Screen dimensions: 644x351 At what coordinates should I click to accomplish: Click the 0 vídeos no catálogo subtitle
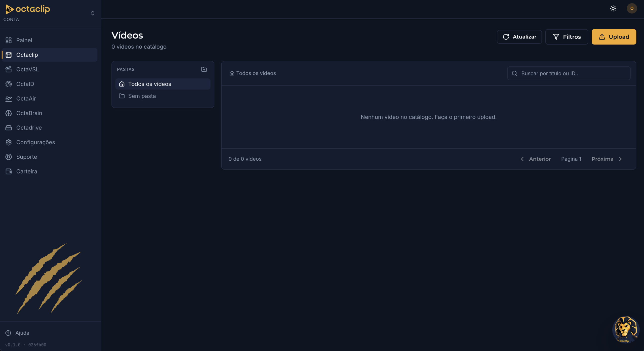coord(139,47)
